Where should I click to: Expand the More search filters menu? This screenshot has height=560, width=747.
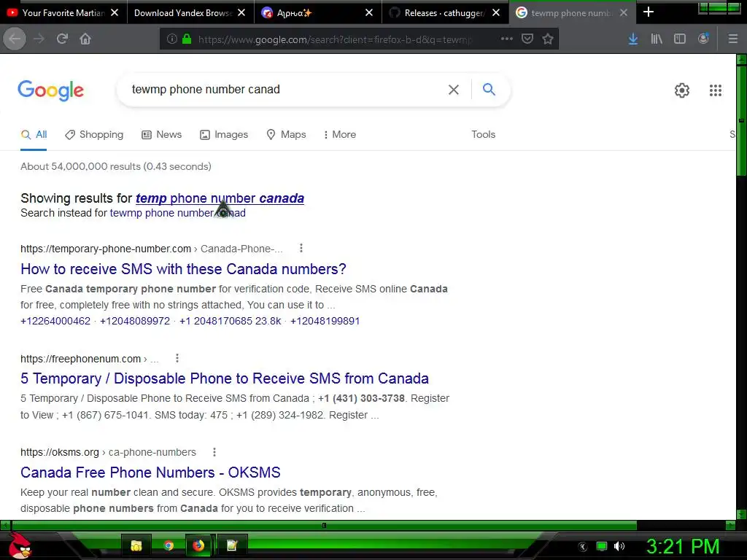tap(340, 135)
